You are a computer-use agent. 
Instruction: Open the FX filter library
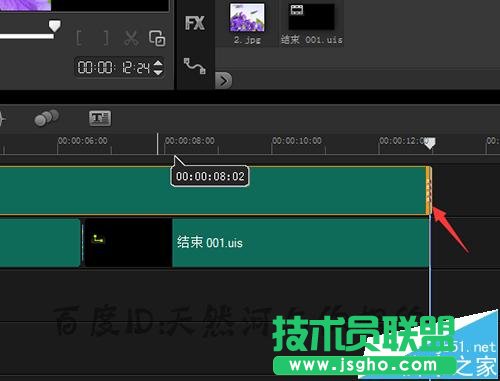click(195, 23)
